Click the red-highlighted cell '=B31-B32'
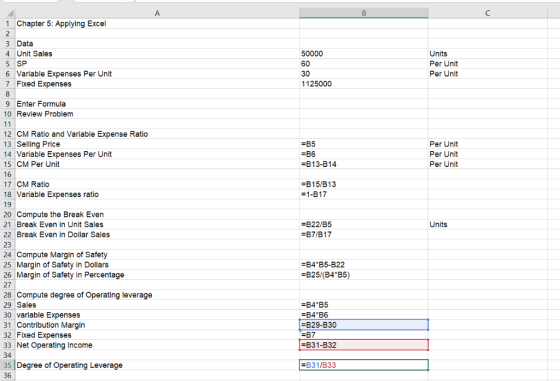 (364, 345)
